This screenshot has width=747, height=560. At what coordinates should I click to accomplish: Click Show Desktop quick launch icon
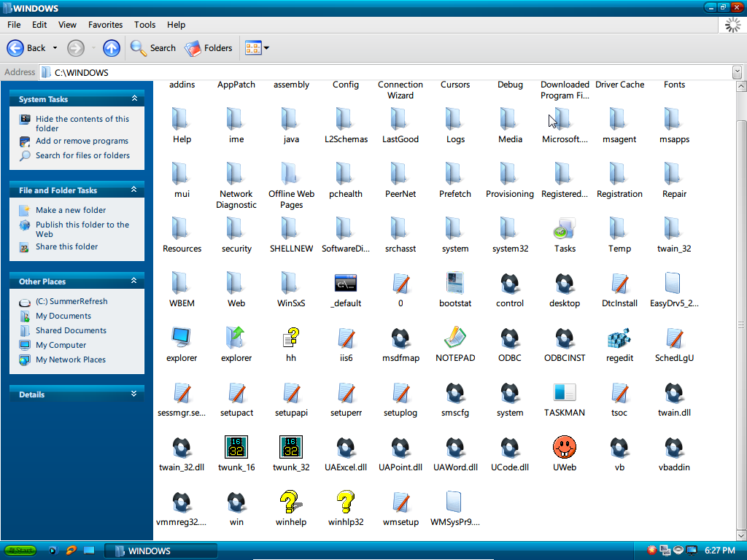click(88, 551)
